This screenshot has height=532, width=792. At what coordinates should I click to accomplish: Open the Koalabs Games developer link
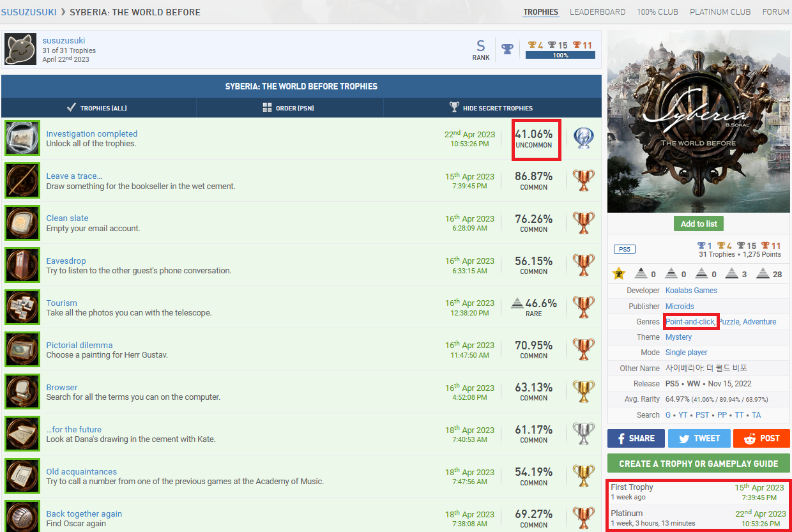[x=691, y=291]
